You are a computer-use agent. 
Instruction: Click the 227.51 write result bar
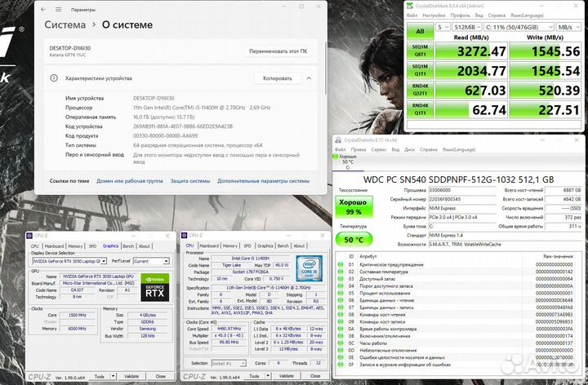[546, 110]
